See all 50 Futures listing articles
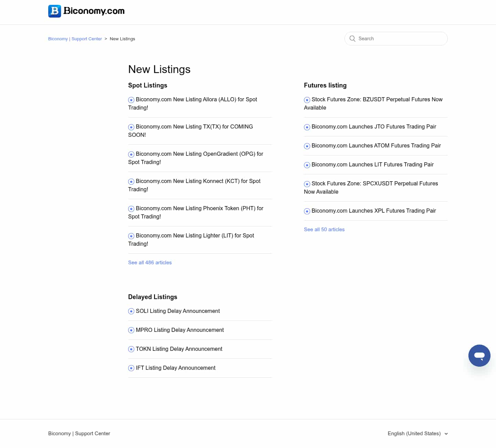Screen dimensions: 496x448 click(324, 230)
